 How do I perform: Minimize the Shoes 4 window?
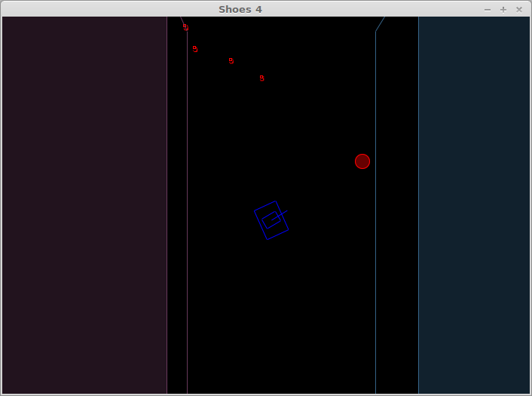[x=488, y=10]
